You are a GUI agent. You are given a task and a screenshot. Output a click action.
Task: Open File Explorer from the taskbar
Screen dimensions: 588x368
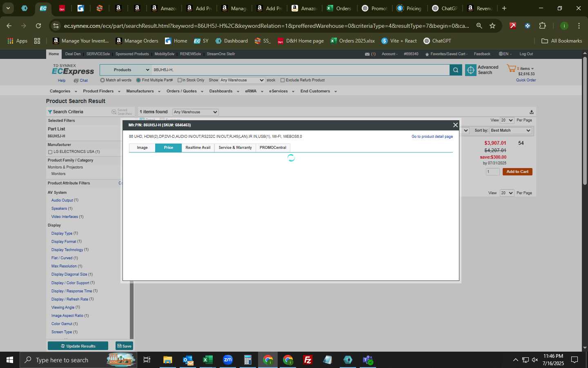(168, 360)
